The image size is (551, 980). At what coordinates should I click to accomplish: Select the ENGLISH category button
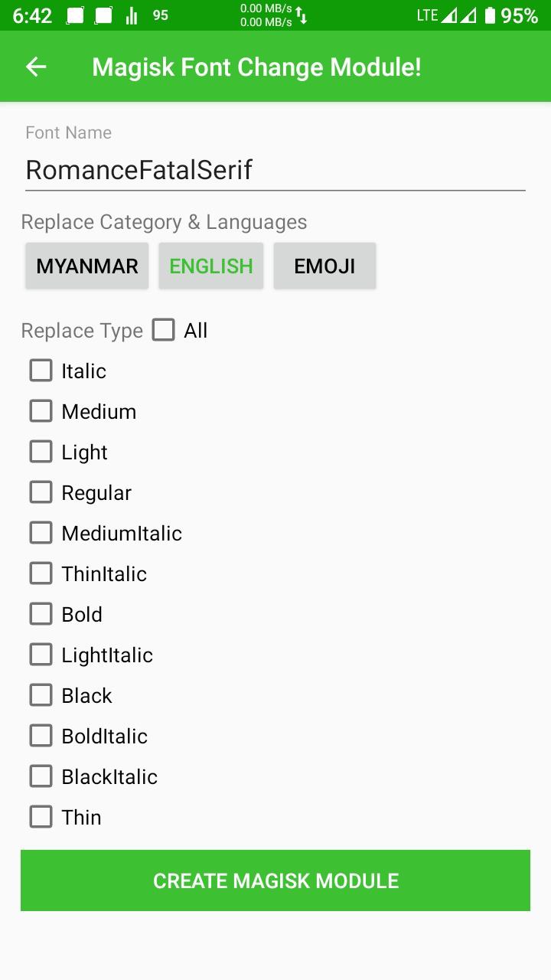(x=211, y=266)
